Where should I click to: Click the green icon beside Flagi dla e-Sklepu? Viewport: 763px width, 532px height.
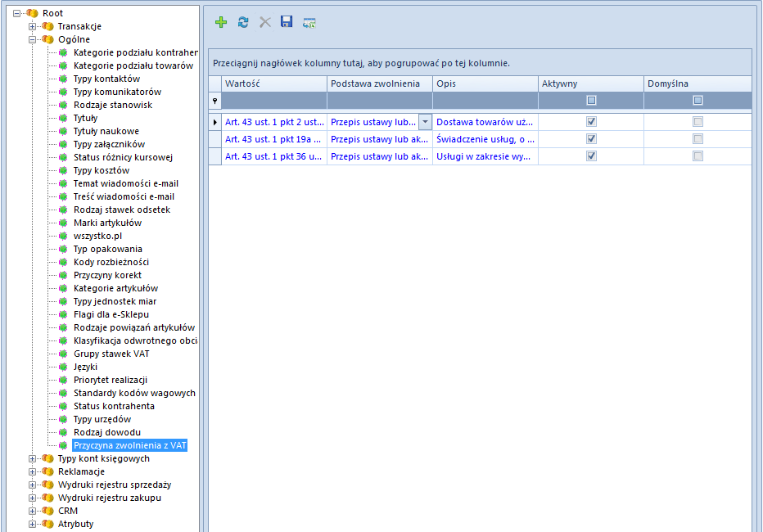[63, 314]
